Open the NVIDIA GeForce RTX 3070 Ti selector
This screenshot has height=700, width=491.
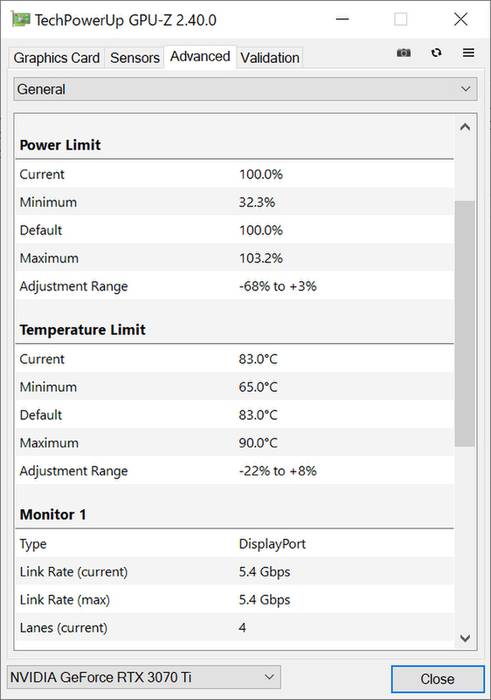pyautogui.click(x=144, y=677)
